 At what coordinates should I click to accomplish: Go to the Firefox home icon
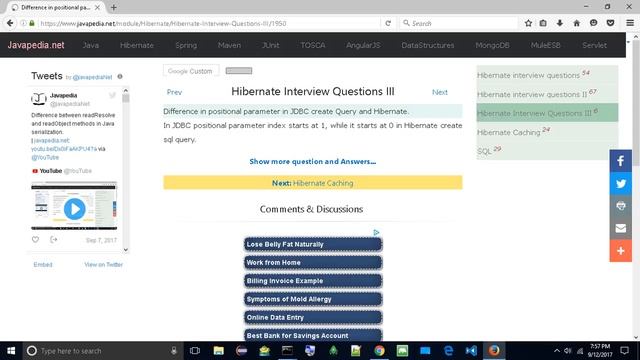(x=576, y=23)
